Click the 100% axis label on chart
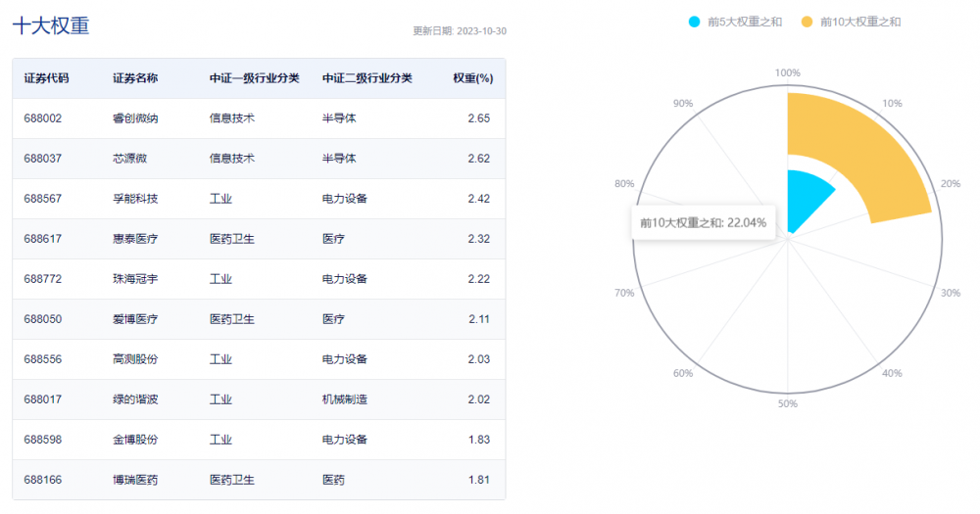The image size is (980, 514). pos(788,72)
